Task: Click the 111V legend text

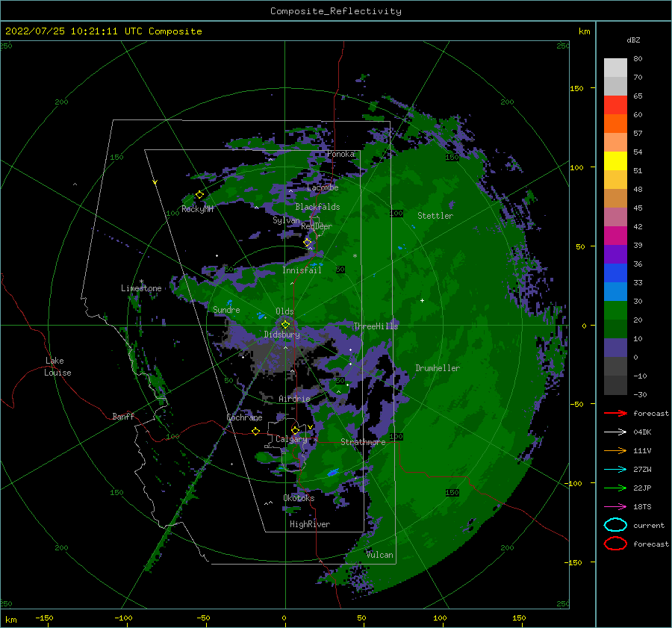Action: pyautogui.click(x=642, y=450)
